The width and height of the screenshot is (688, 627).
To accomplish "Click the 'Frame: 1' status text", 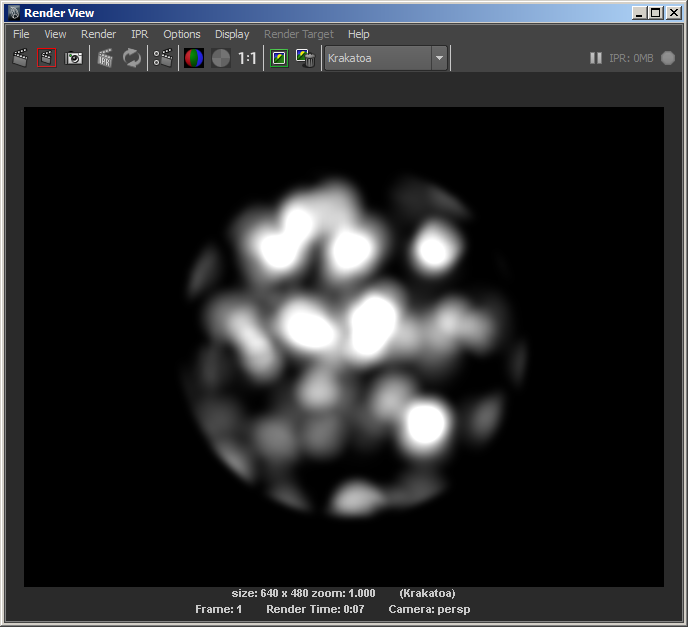I will (218, 609).
